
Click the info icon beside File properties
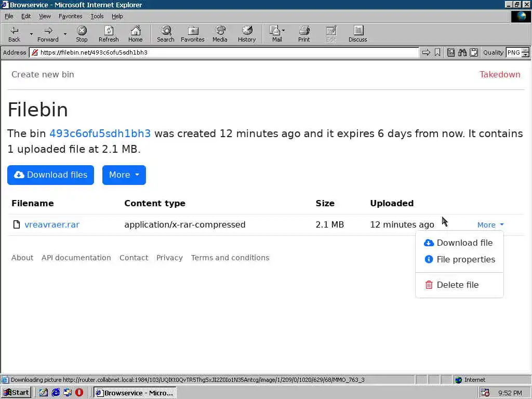(429, 259)
